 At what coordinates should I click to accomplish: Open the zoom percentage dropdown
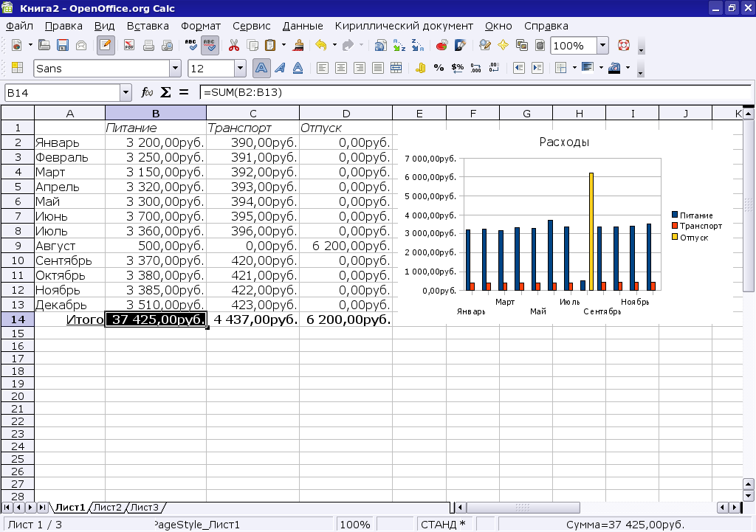click(602, 46)
